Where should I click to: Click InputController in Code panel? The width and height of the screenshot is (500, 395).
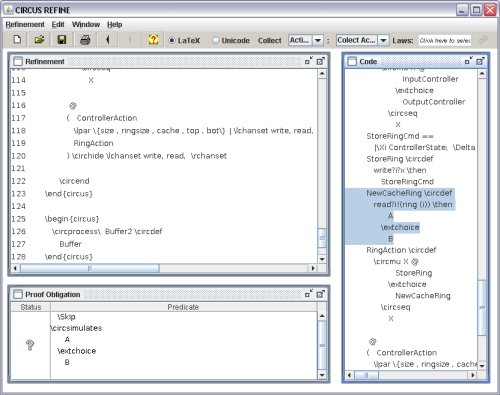[430, 79]
